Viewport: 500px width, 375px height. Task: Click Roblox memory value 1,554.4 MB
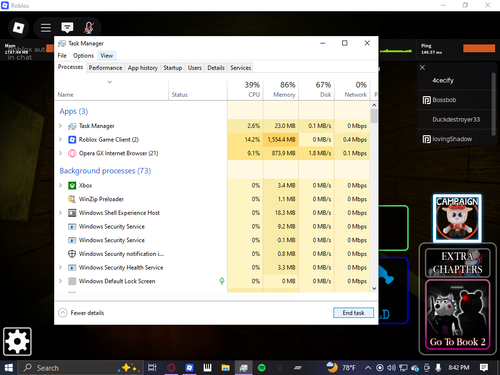[281, 139]
